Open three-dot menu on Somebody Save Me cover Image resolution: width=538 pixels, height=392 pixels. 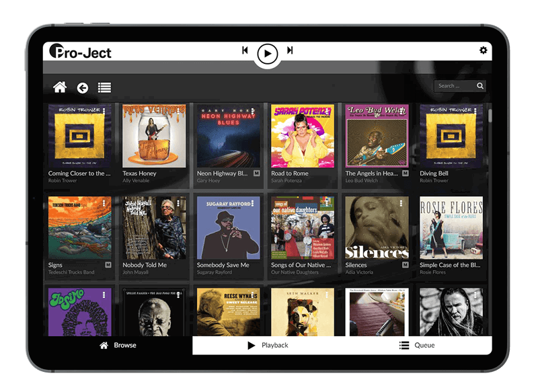253,202
